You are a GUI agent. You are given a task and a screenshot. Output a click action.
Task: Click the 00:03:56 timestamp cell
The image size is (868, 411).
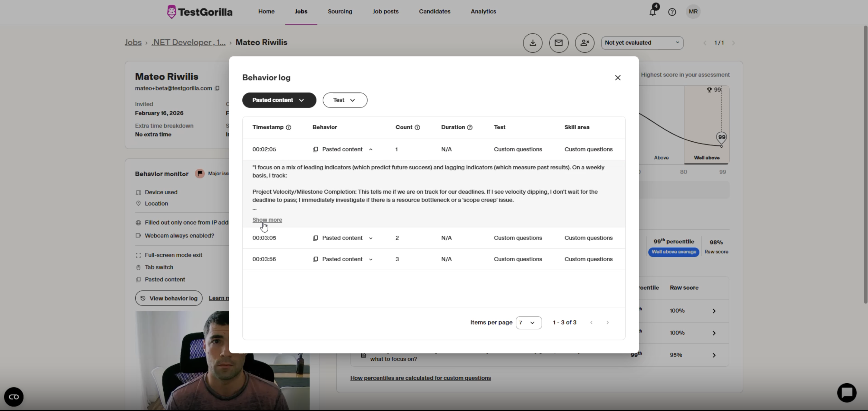pyautogui.click(x=264, y=259)
